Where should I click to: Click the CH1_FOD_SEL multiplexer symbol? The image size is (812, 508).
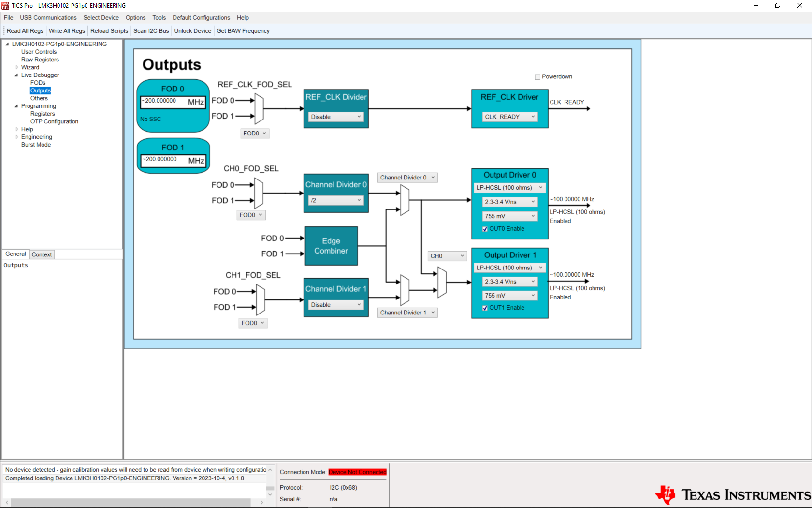coord(261,299)
